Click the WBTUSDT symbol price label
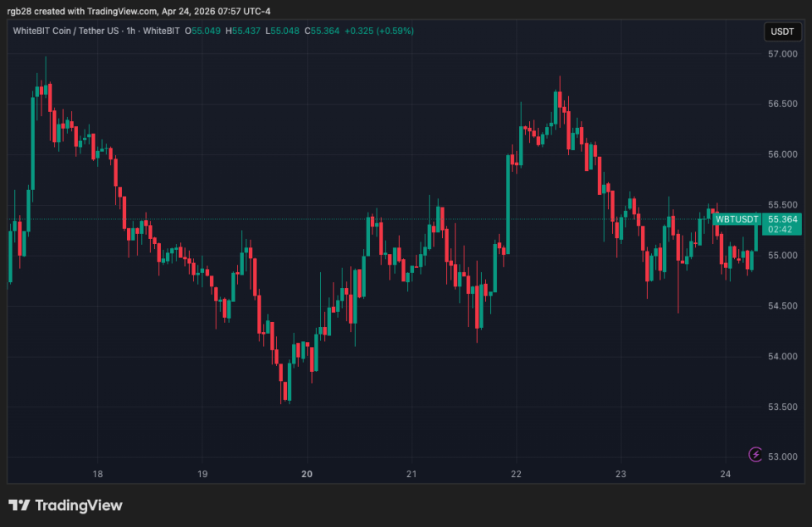The height and width of the screenshot is (527, 812). 737,219
